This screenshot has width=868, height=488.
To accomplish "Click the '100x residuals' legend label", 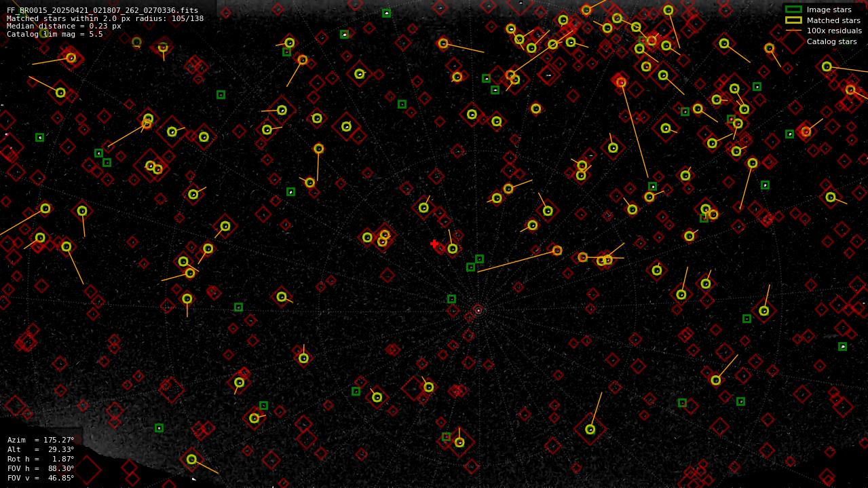I will (834, 31).
